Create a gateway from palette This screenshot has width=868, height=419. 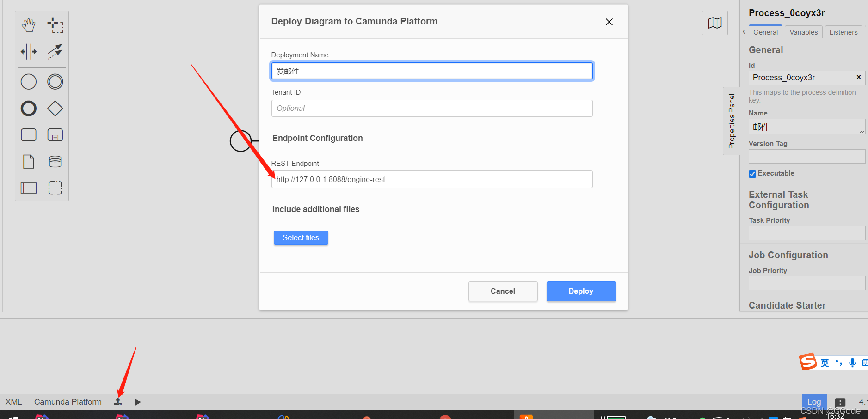(55, 109)
